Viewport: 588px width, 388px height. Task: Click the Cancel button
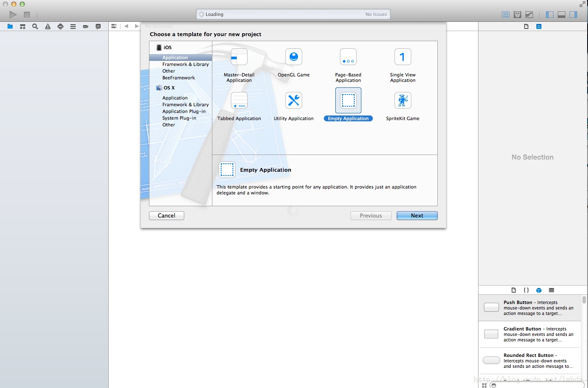[167, 215]
